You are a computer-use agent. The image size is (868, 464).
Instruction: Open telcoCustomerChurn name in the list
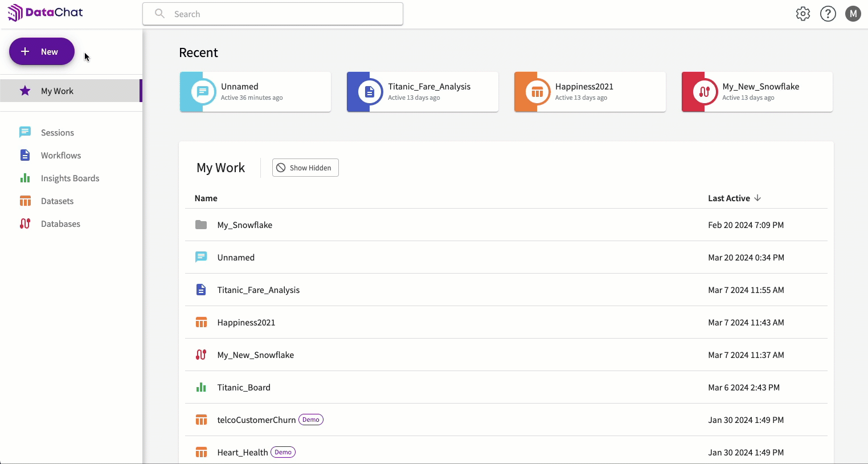click(x=256, y=420)
